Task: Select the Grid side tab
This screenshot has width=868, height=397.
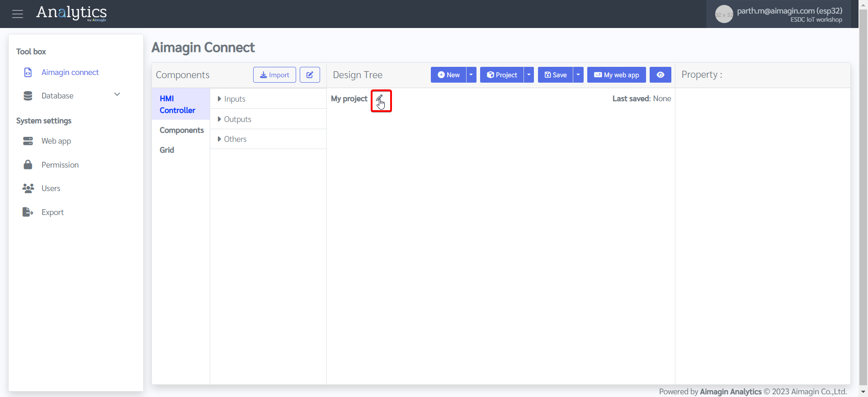Action: tap(167, 150)
